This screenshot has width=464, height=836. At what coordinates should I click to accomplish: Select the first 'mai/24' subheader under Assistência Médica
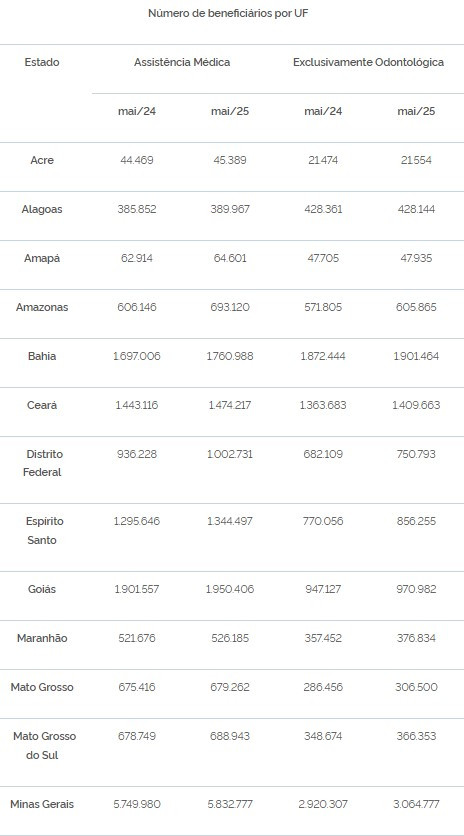click(x=137, y=111)
